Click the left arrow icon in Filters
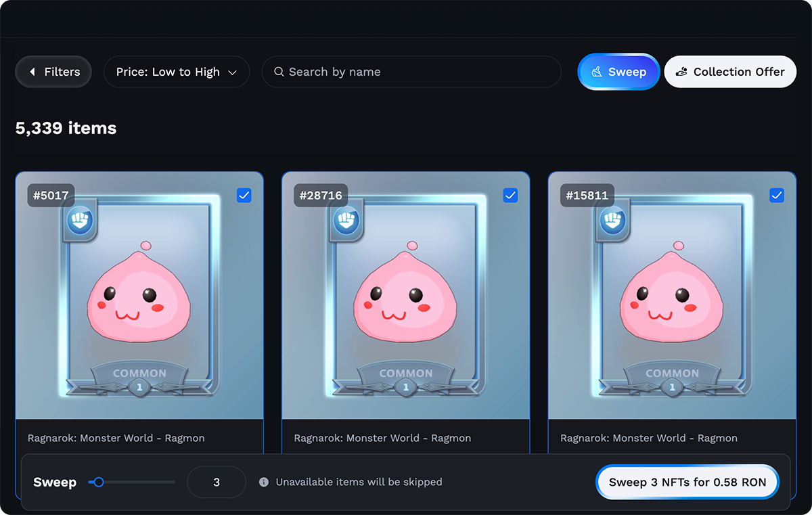Viewport: 812px width, 515px height. click(x=32, y=72)
